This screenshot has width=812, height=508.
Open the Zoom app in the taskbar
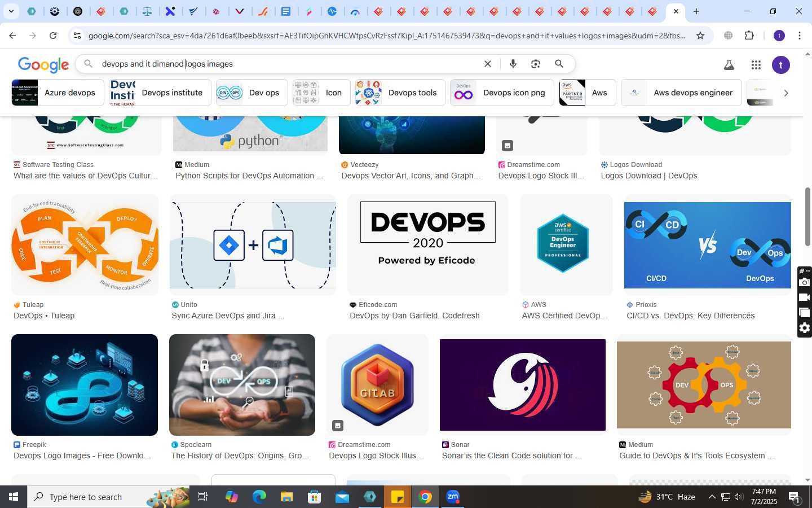(453, 497)
